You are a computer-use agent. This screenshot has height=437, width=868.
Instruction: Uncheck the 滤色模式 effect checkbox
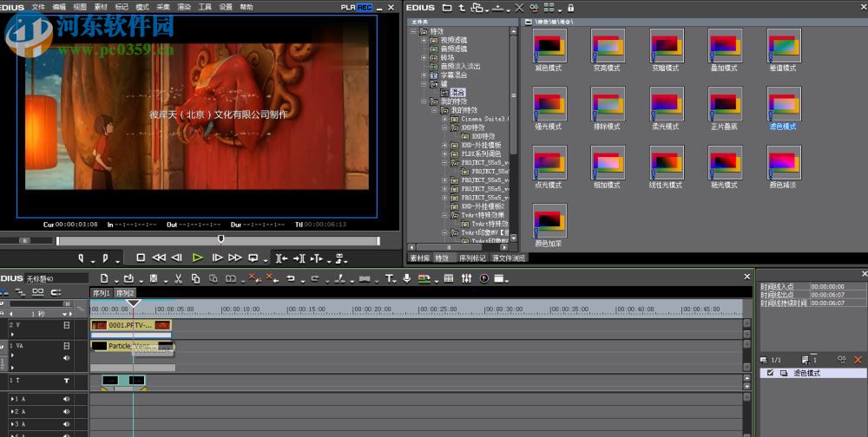[x=770, y=373]
